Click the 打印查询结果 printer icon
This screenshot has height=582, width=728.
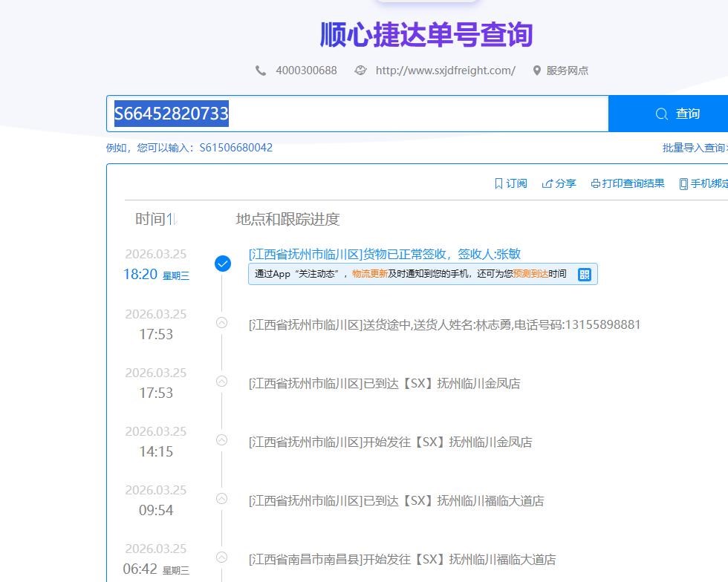(595, 183)
